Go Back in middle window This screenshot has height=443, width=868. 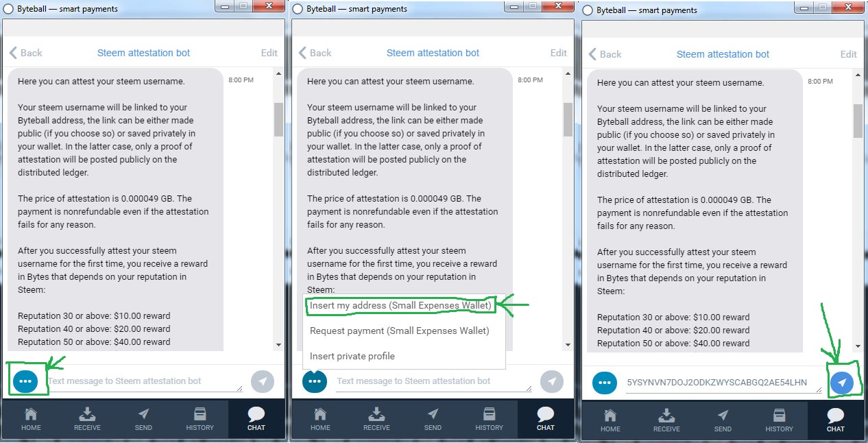[315, 53]
